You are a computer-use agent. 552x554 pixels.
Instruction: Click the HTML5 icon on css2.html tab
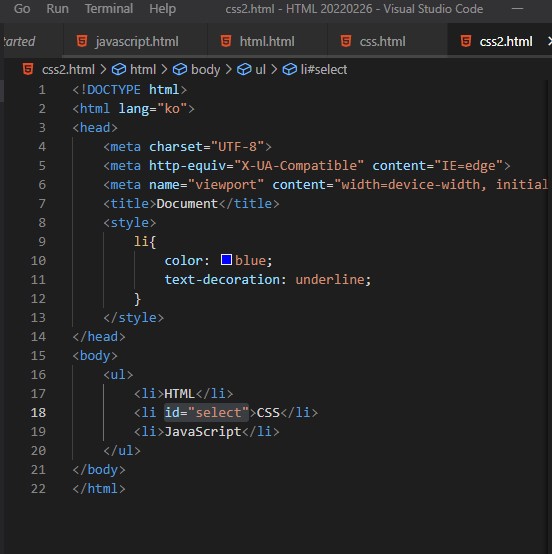[466, 41]
